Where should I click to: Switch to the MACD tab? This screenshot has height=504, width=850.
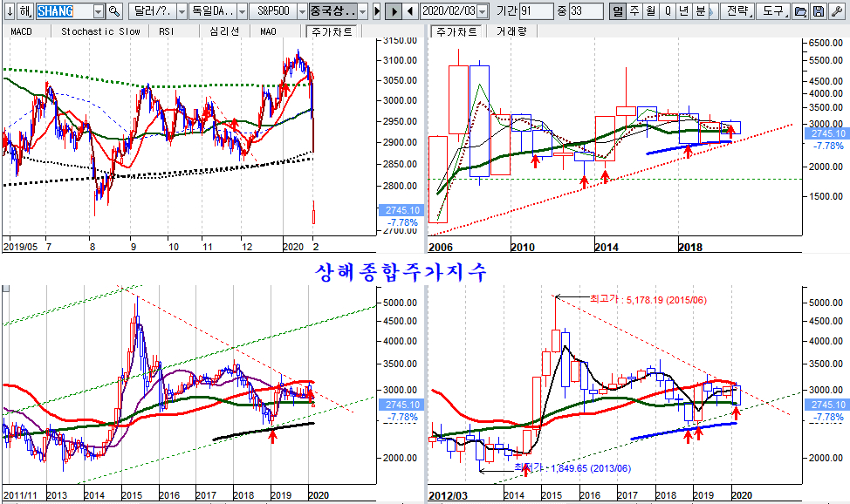pyautogui.click(x=22, y=31)
